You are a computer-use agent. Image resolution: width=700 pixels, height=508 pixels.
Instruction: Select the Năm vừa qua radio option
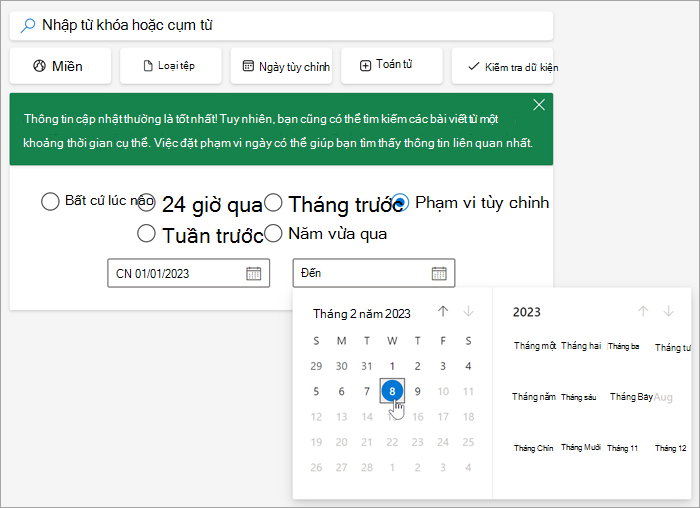point(273,233)
